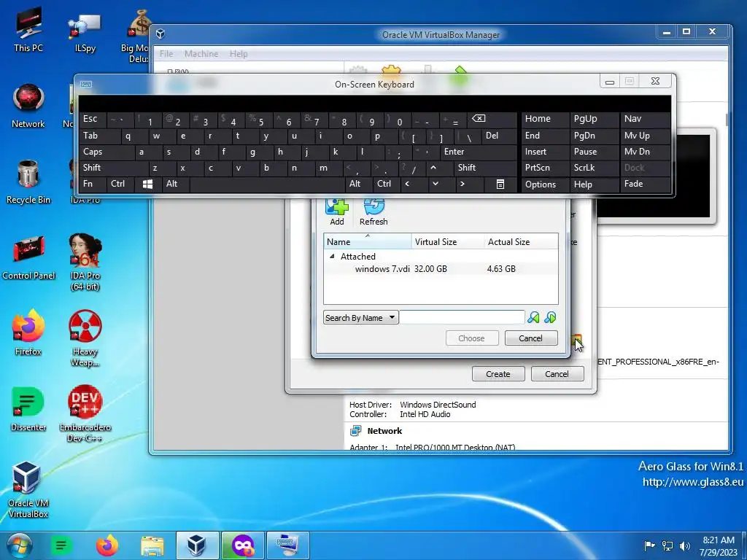Click the Esc key on On-Screen Keyboard
The height and width of the screenshot is (560, 747).
click(93, 119)
